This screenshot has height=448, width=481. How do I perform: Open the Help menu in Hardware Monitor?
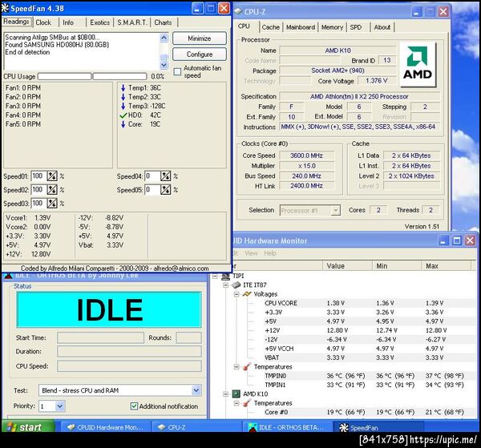pos(270,253)
